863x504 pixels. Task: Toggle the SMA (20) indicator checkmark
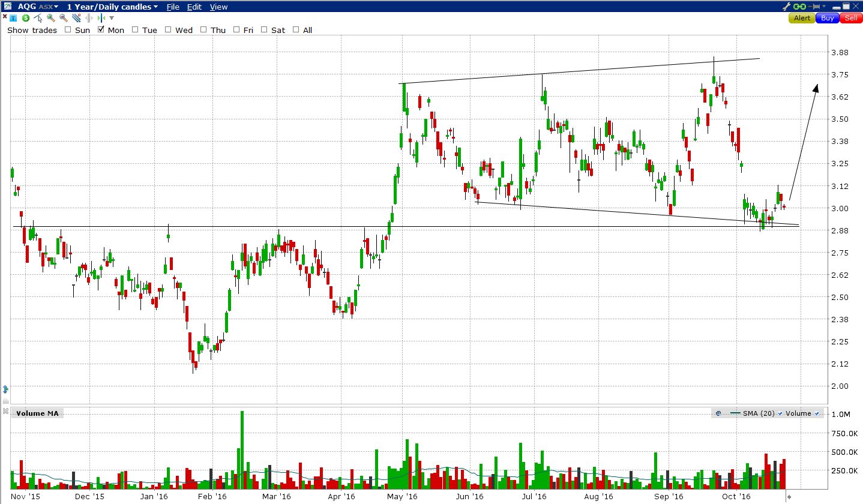point(780,413)
